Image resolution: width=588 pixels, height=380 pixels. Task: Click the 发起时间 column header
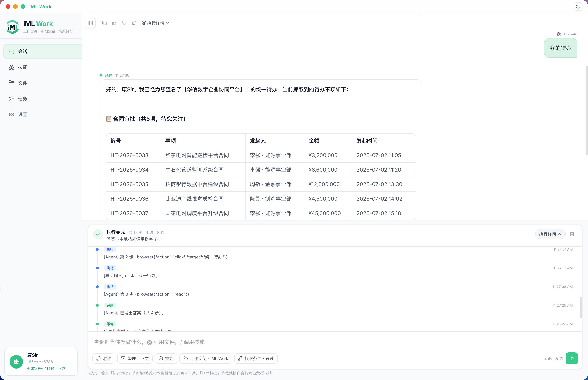coord(384,141)
